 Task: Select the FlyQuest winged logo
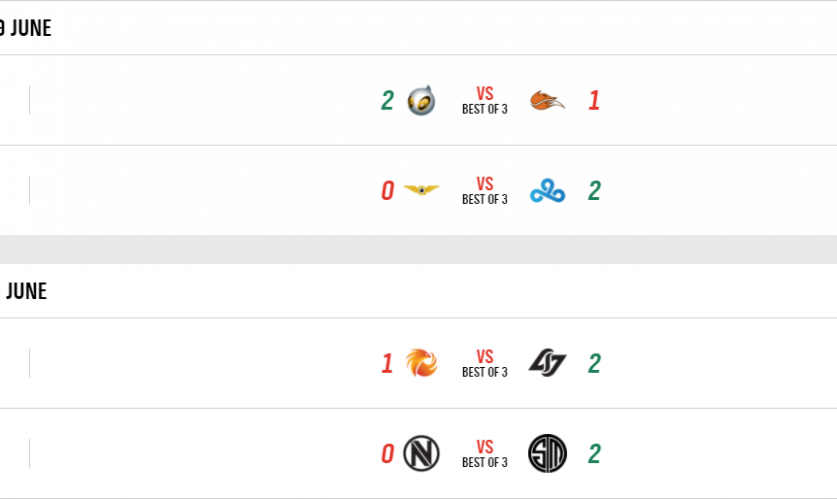(x=422, y=191)
